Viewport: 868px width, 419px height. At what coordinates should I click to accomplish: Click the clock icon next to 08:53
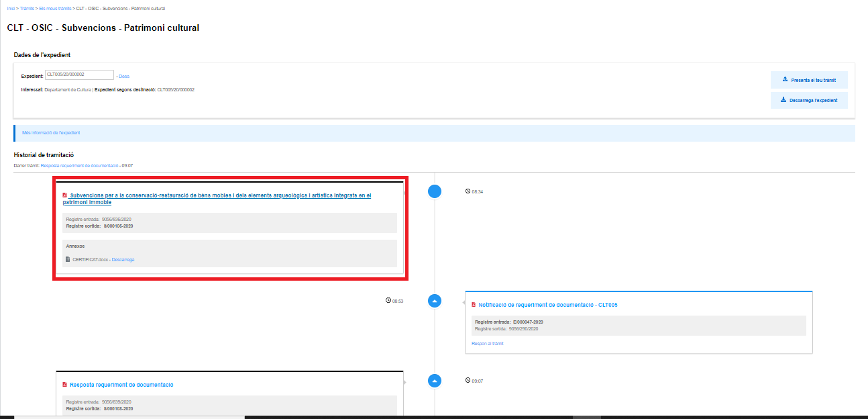[x=388, y=300]
